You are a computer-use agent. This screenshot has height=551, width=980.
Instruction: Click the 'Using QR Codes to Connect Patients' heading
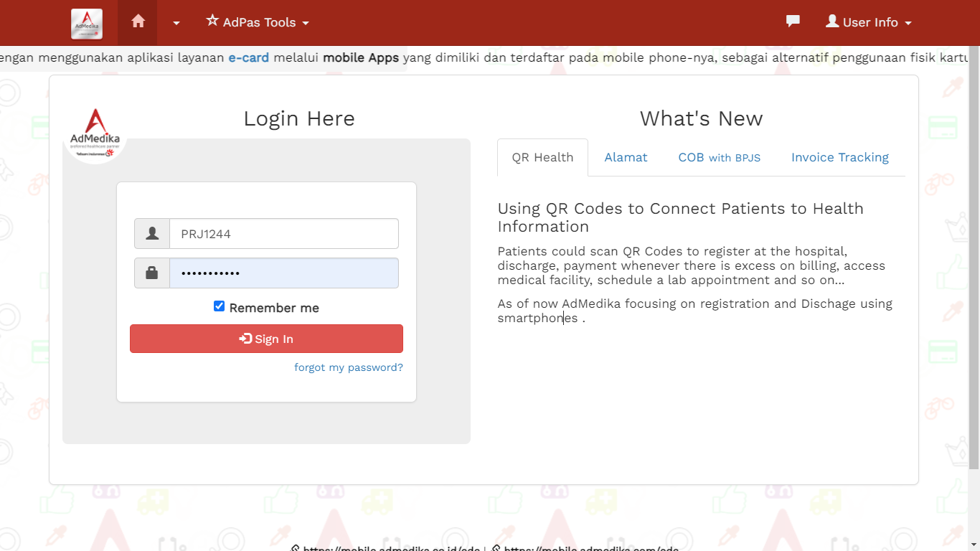click(x=681, y=217)
